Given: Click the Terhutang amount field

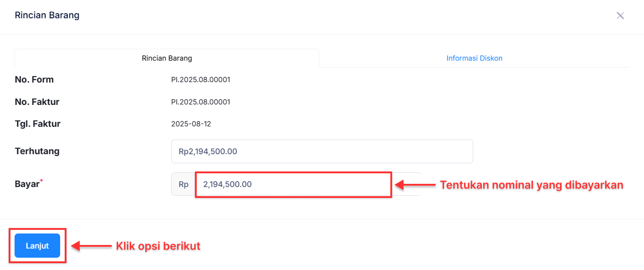Looking at the screenshot, I should point(322,151).
